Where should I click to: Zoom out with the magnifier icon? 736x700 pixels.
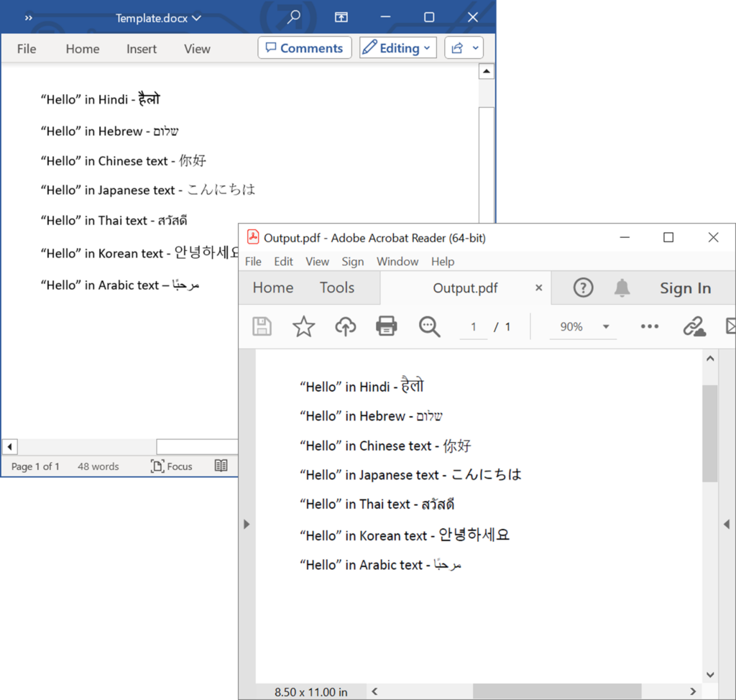430,326
